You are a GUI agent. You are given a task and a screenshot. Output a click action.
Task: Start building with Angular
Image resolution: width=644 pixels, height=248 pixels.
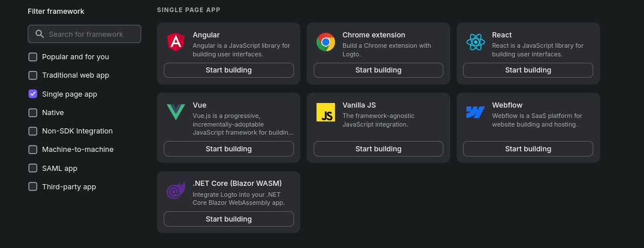point(228,70)
